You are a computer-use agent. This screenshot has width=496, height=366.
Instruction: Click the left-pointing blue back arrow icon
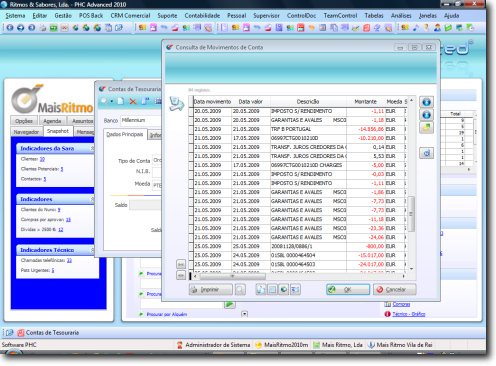click(x=10, y=28)
